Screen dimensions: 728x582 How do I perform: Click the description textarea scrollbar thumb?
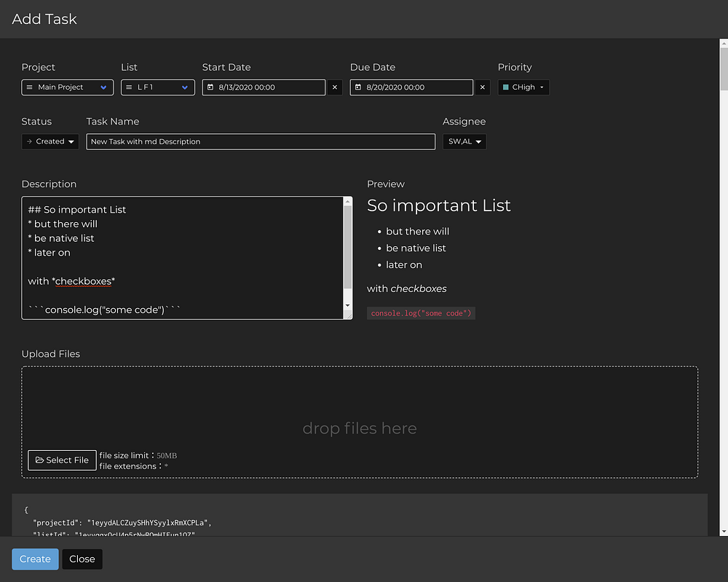click(347, 246)
